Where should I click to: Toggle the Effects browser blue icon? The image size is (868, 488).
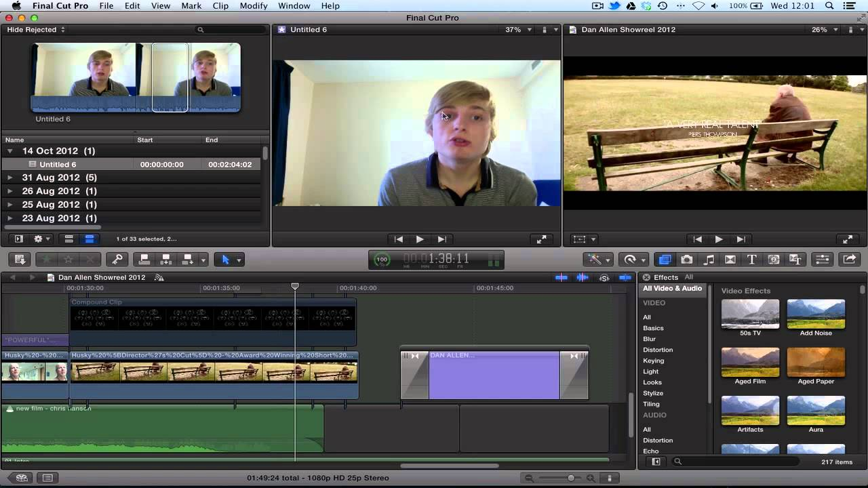point(665,260)
